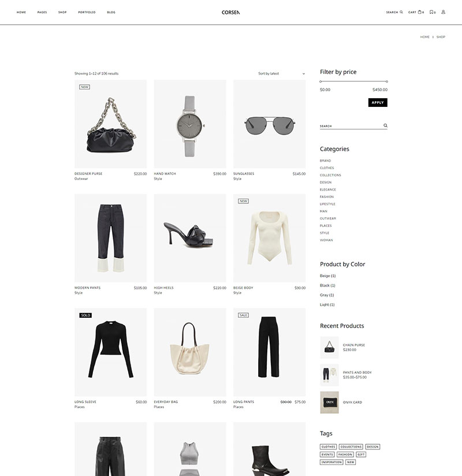Screen dimensions: 462x476
Task: Click the sidebar search input field
Action: [x=351, y=126]
